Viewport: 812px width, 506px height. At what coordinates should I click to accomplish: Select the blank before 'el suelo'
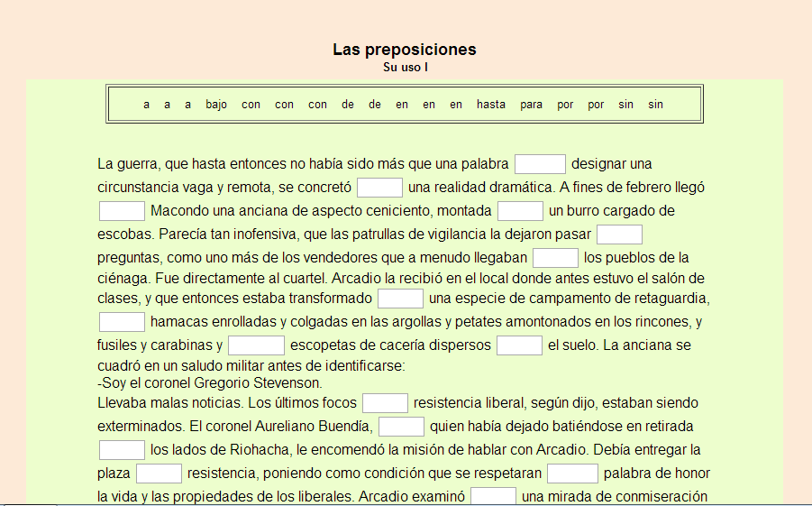click(x=519, y=345)
